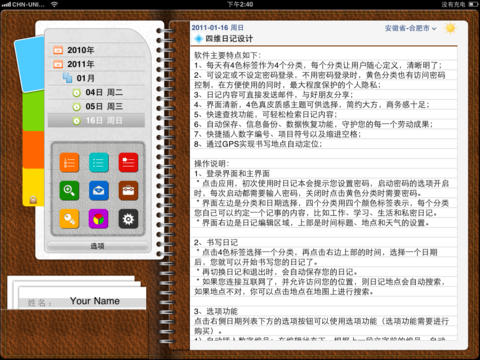Insert a numbered list with orange icon
480x360 pixels.
point(69,162)
